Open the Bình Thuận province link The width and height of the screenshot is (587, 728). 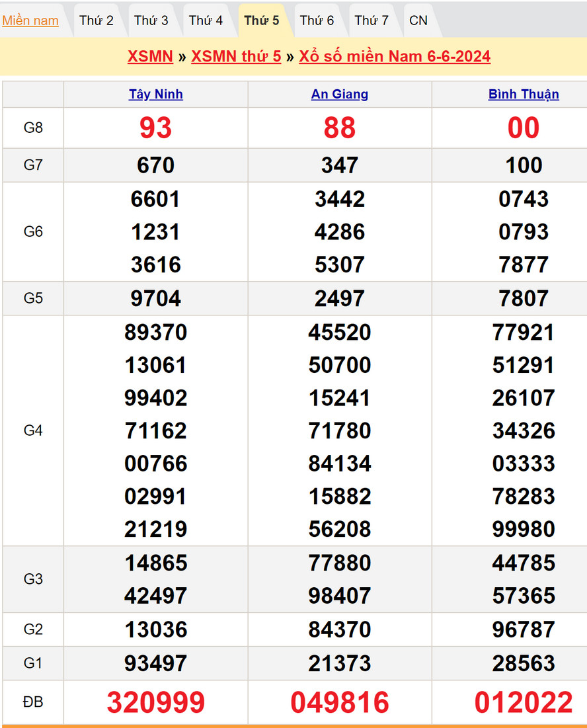[524, 95]
